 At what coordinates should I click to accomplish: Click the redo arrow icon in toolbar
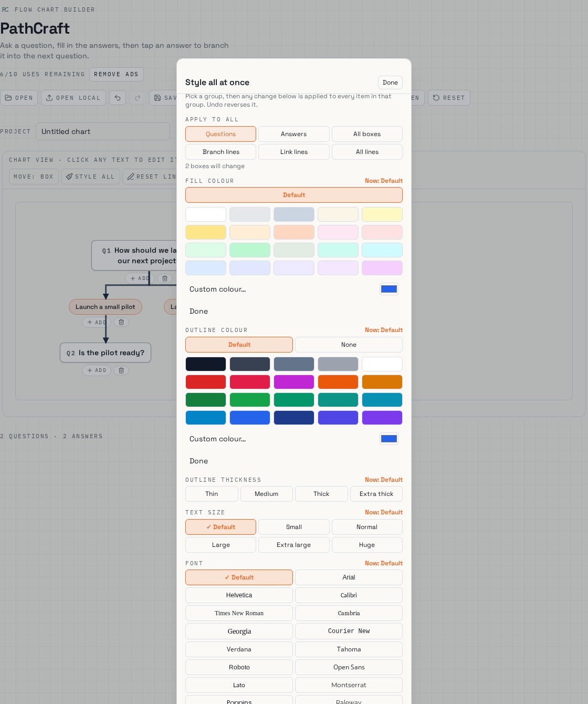138,98
